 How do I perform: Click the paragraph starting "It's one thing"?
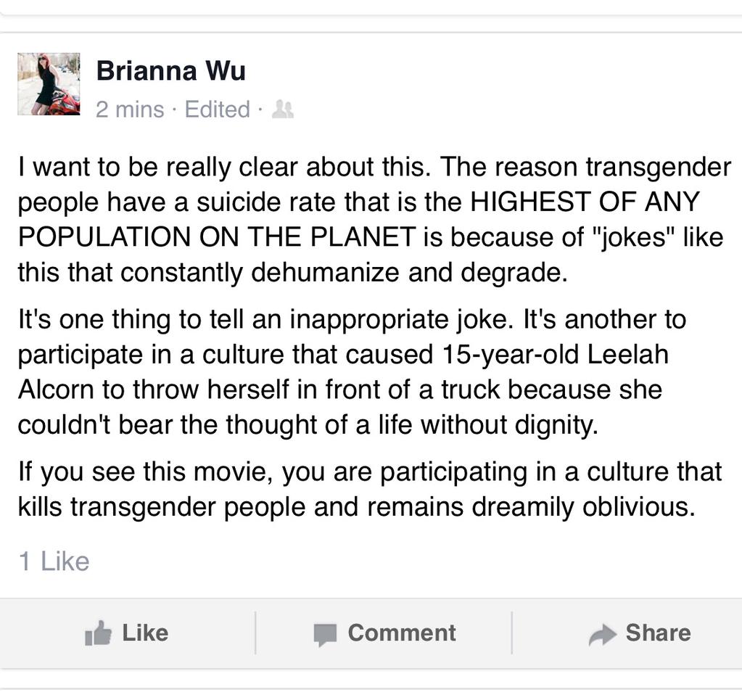coord(352,371)
